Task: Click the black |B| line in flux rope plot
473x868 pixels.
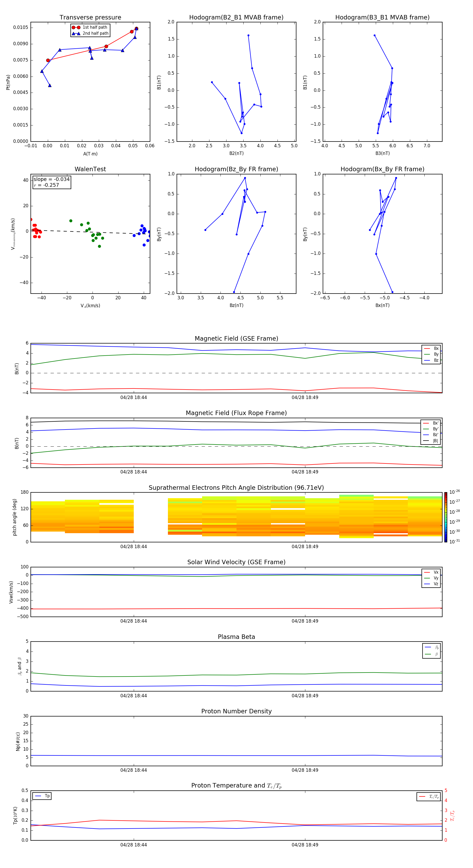Action: coord(236,422)
